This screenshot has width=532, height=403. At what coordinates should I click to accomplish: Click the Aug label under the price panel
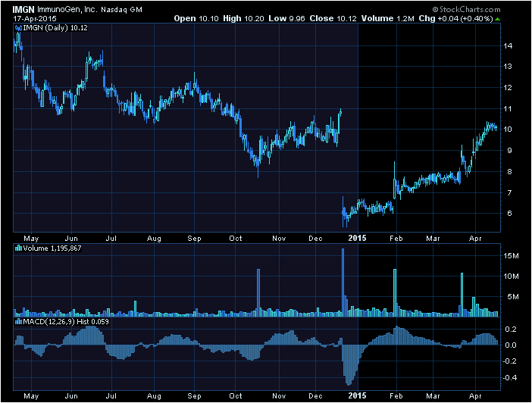click(x=154, y=239)
